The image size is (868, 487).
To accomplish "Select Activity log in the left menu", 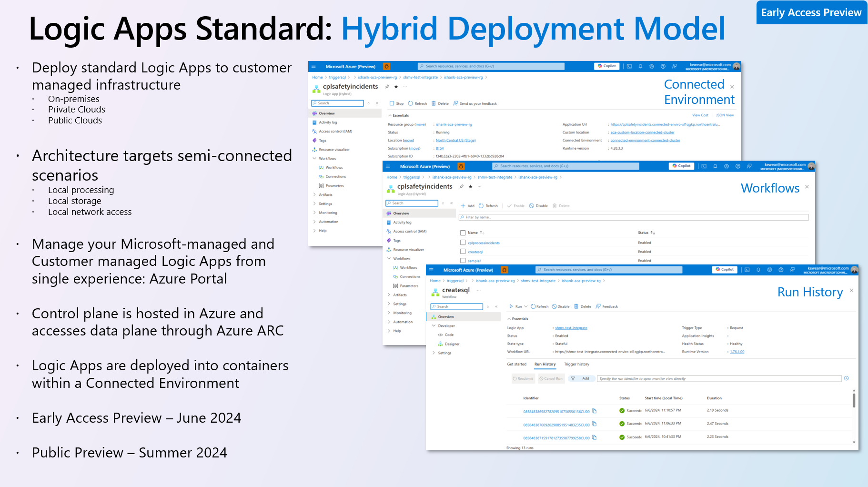I will 327,122.
